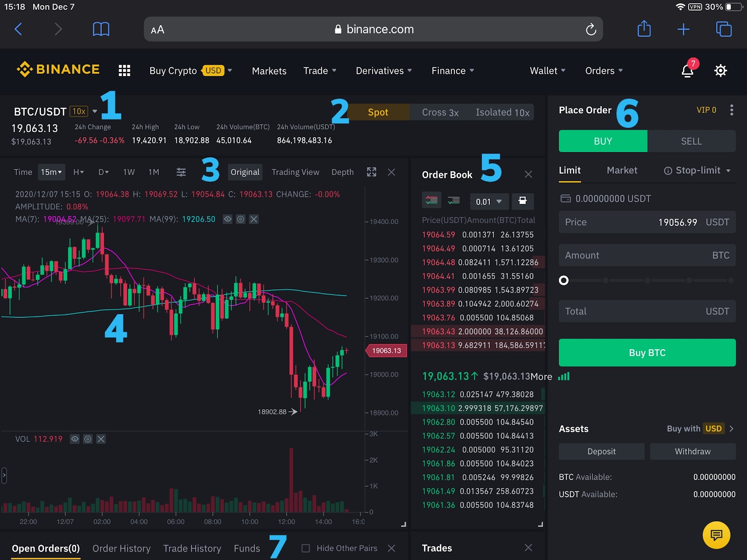
Task: Toggle VOL indicator visibility eye
Action: tap(75, 439)
